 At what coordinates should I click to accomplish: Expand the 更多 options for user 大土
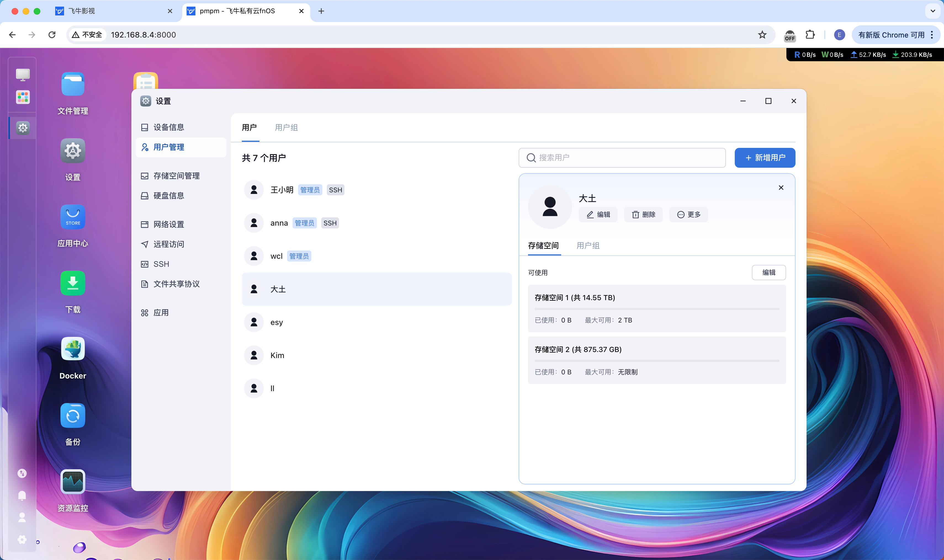[x=688, y=214]
